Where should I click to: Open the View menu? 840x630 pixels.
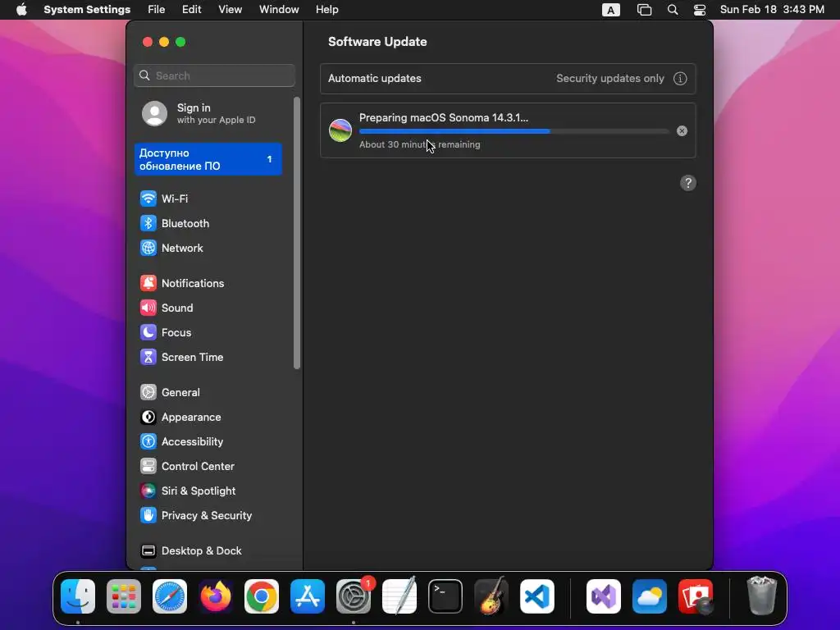coord(230,10)
